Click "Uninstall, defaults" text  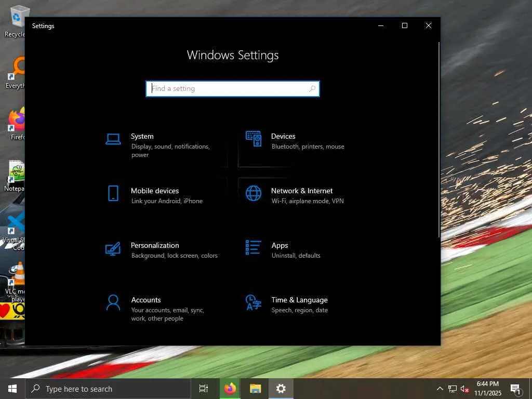click(296, 256)
